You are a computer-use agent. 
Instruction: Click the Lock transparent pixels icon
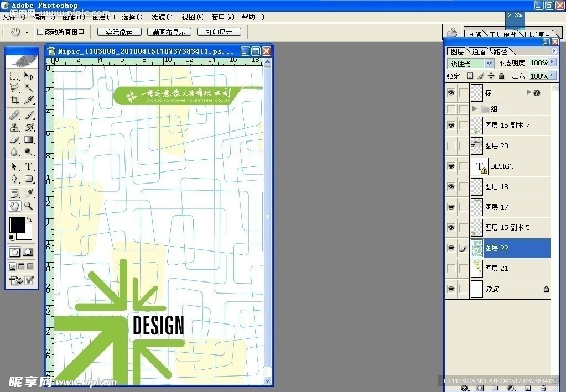coord(470,76)
